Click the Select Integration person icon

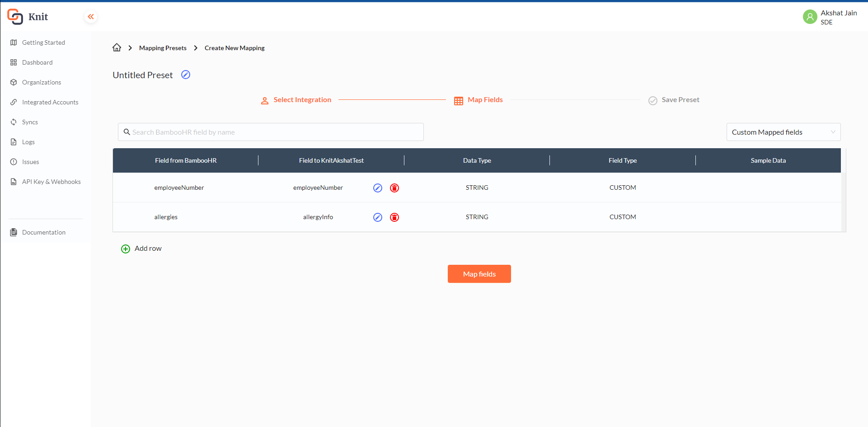265,101
